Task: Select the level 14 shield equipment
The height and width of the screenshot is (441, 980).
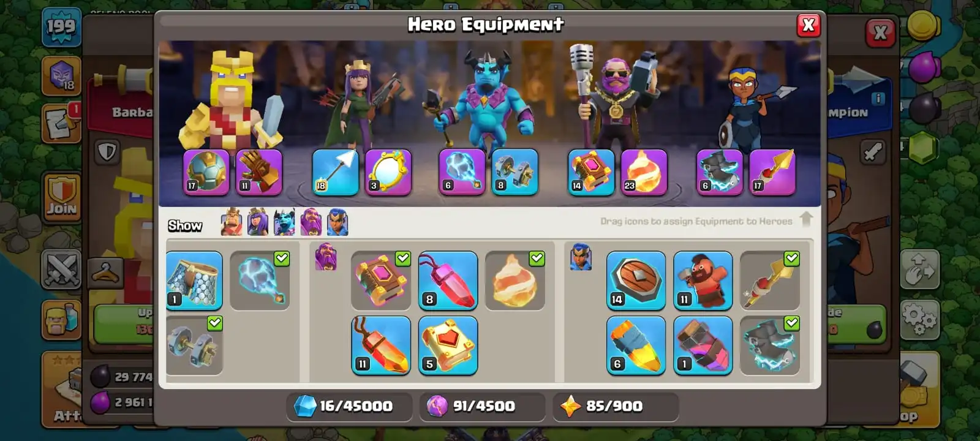Action: (636, 281)
